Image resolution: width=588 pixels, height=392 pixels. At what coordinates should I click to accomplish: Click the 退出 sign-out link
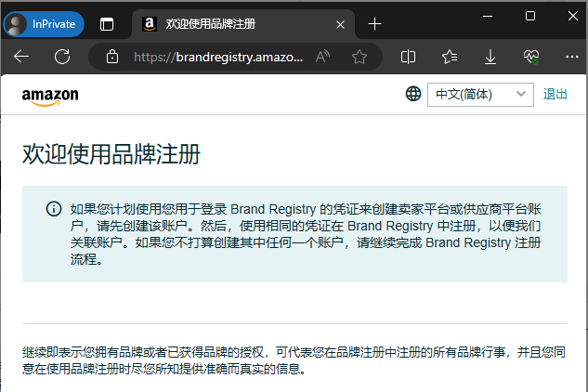pyautogui.click(x=555, y=94)
